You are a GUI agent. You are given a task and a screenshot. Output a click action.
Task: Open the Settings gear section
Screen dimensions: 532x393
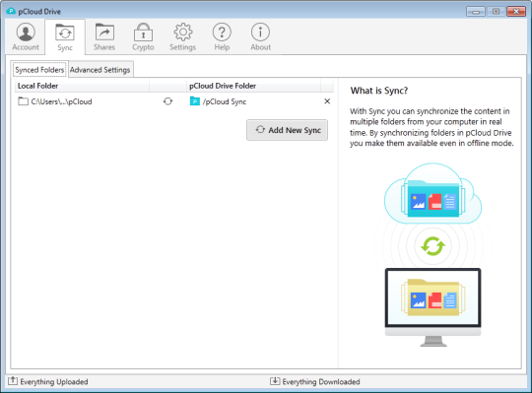tap(183, 36)
